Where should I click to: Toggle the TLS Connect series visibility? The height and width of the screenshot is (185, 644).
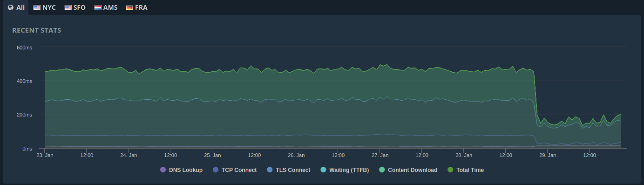point(289,170)
